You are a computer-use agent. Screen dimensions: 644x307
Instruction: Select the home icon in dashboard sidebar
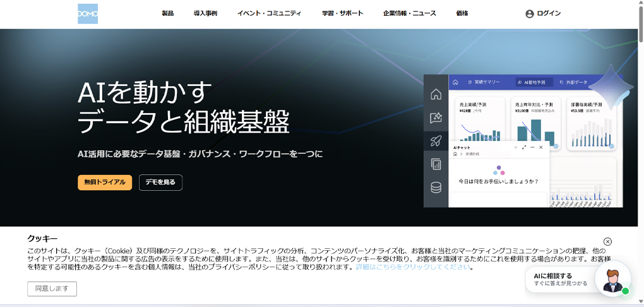coord(436,94)
